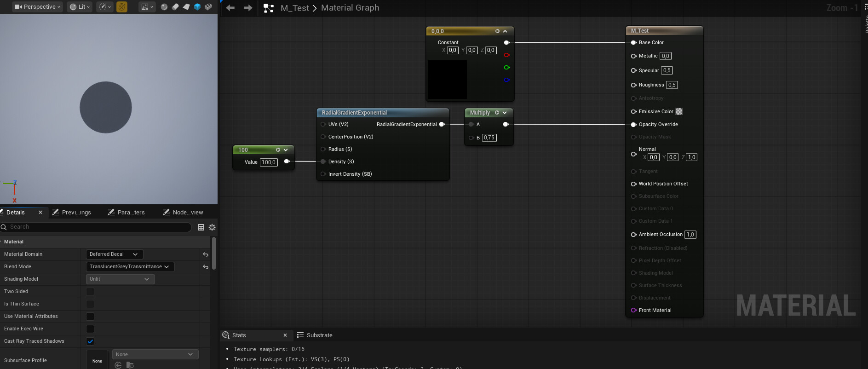Image resolution: width=868 pixels, height=369 pixels.
Task: Click the details table view icon
Action: (x=201, y=227)
